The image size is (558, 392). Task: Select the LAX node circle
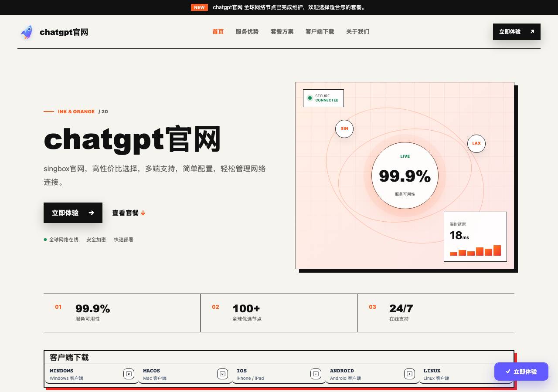(476, 143)
